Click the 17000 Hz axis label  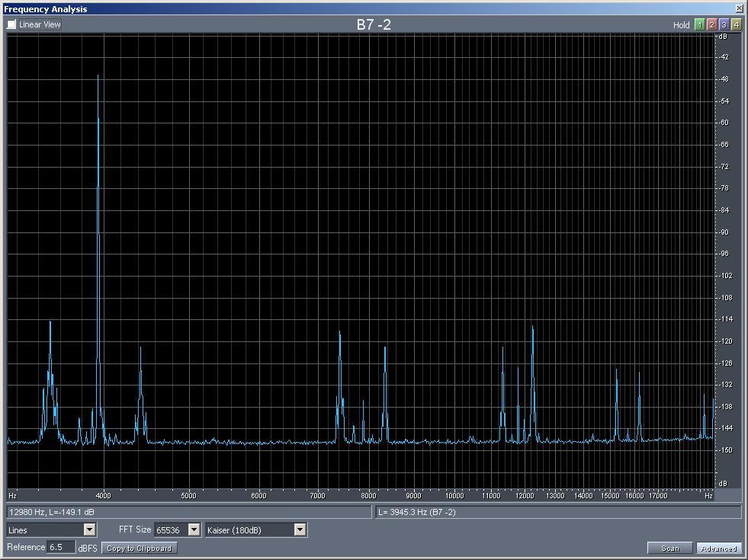click(658, 496)
